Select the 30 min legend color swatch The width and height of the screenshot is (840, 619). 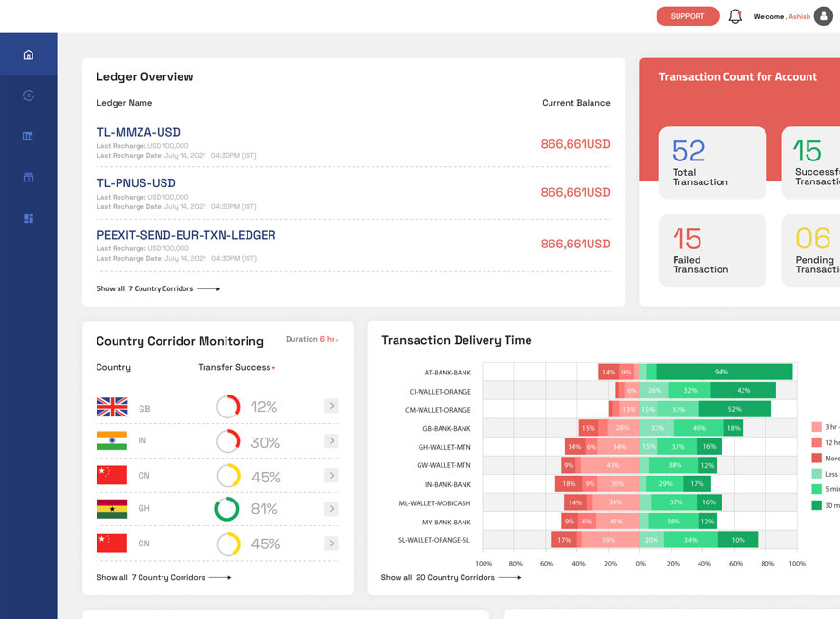point(816,505)
